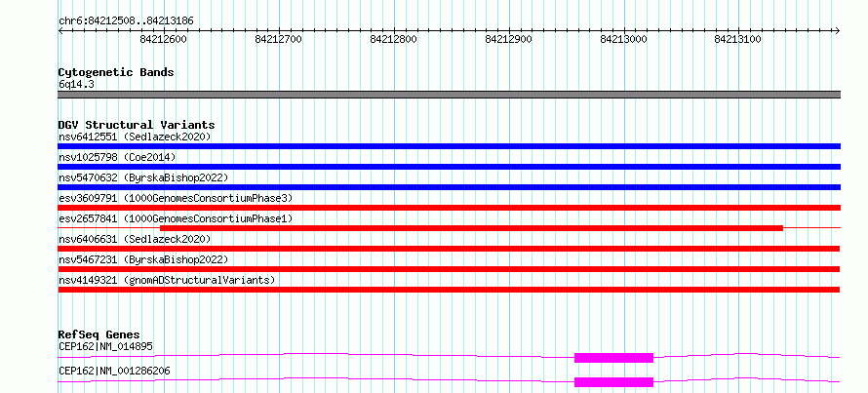Click the CEP162|NM_014895 transcript label
The width and height of the screenshot is (868, 393).
pyautogui.click(x=105, y=347)
